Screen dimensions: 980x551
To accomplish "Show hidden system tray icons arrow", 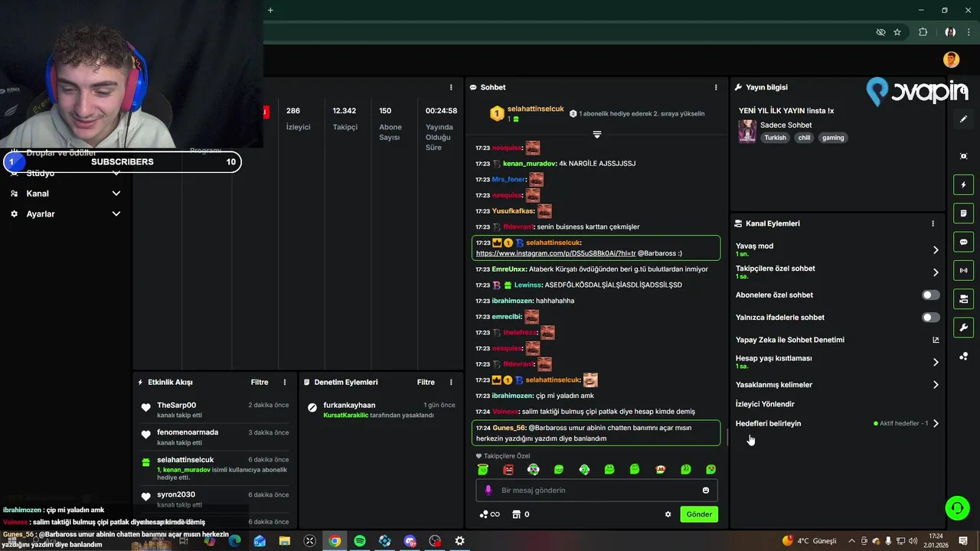I will tap(851, 541).
